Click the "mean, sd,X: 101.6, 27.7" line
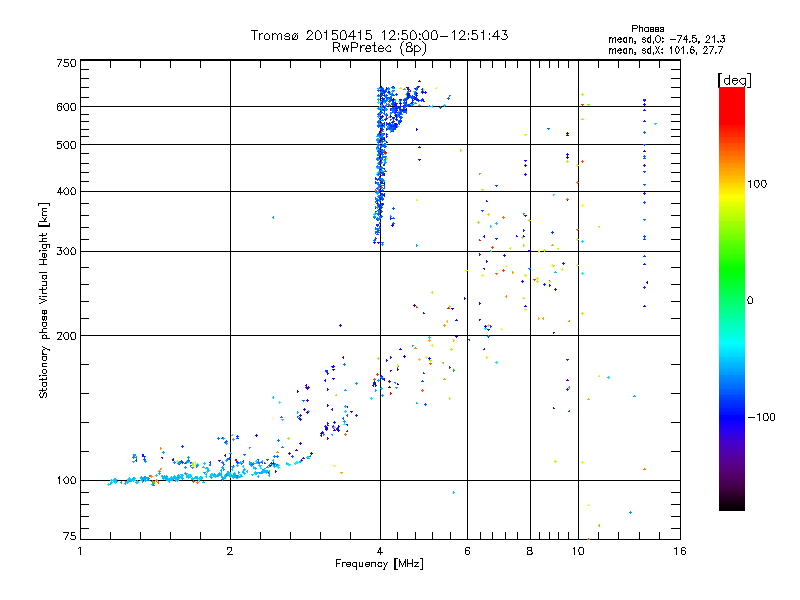This screenshot has height=600, width=800. [x=665, y=50]
